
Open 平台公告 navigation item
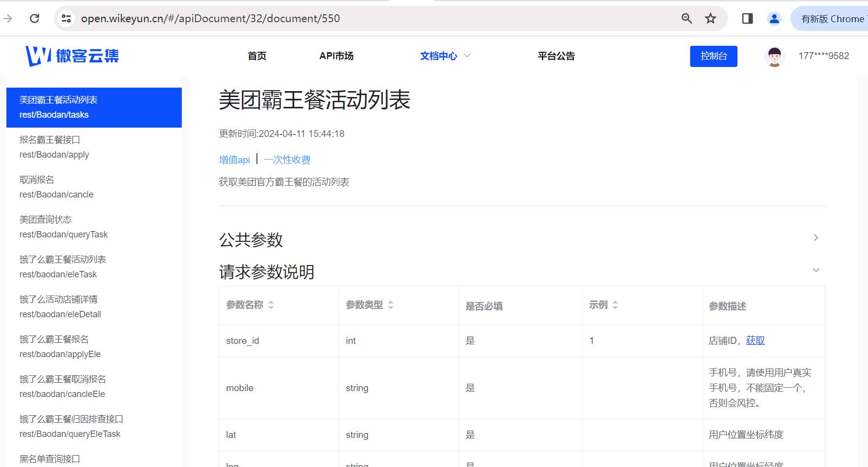pos(556,56)
